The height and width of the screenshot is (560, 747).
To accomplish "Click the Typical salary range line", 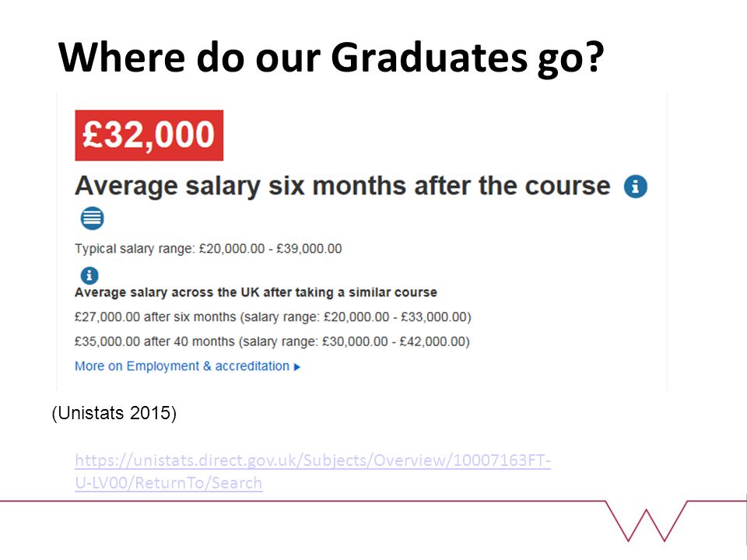I will [209, 249].
